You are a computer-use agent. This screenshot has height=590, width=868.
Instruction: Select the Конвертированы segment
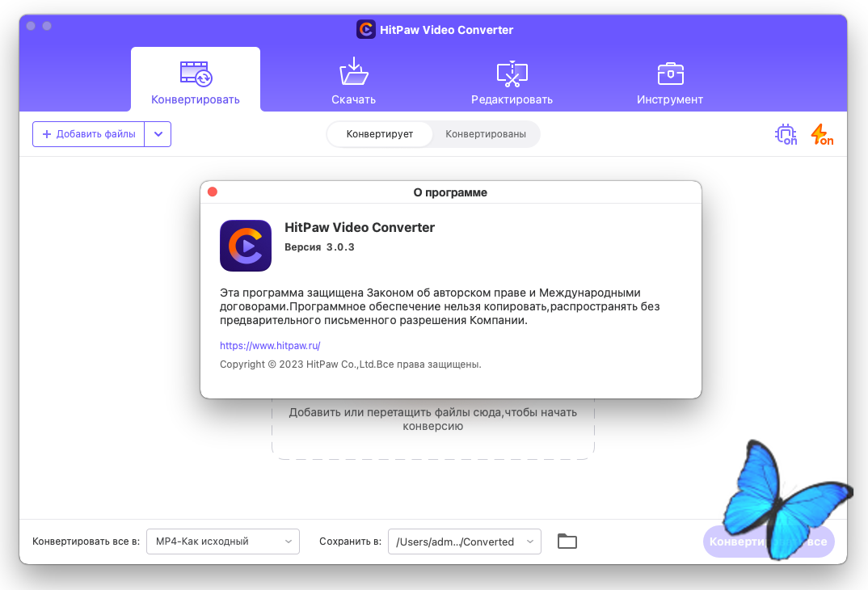tap(486, 134)
